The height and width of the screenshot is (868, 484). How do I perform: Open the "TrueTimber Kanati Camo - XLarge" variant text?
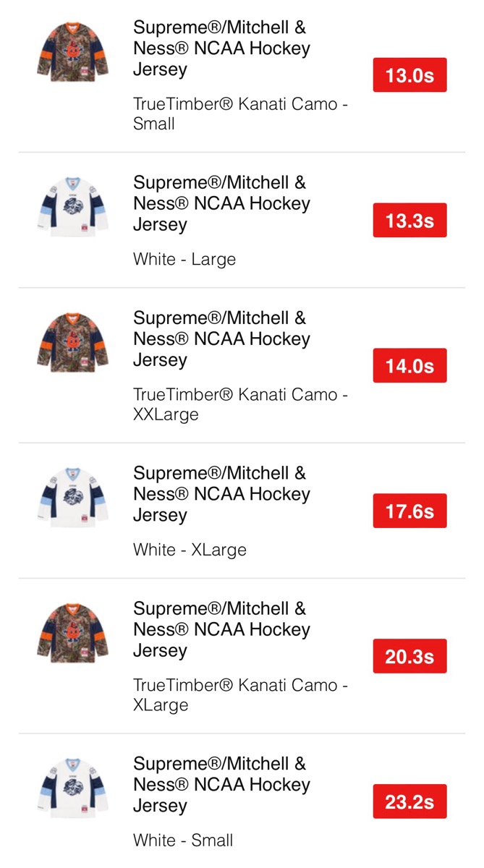[x=240, y=695]
